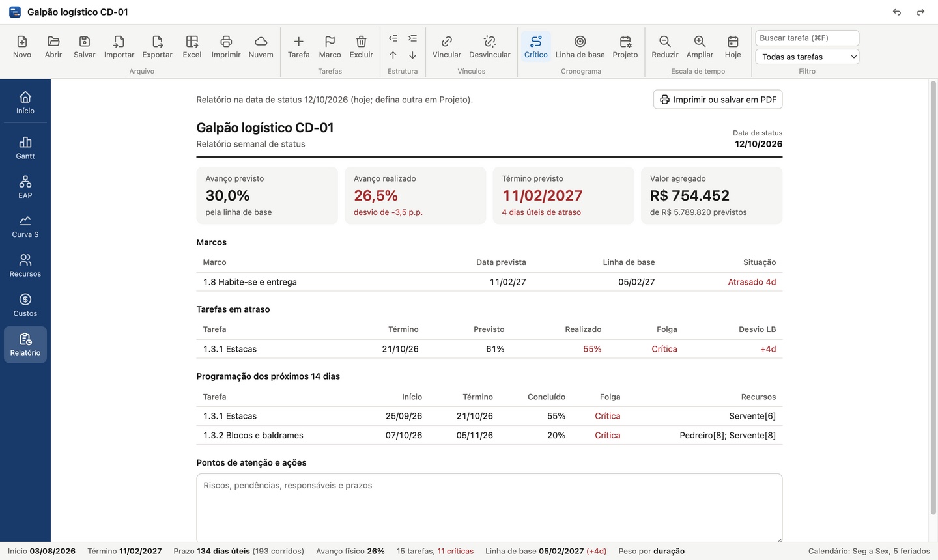Redo the action in title bar

pos(920,12)
